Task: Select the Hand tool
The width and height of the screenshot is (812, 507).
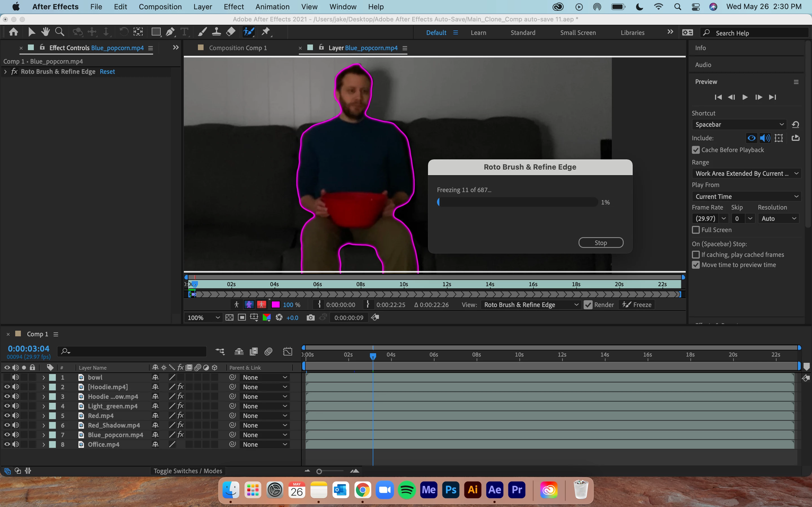Action: pyautogui.click(x=45, y=32)
